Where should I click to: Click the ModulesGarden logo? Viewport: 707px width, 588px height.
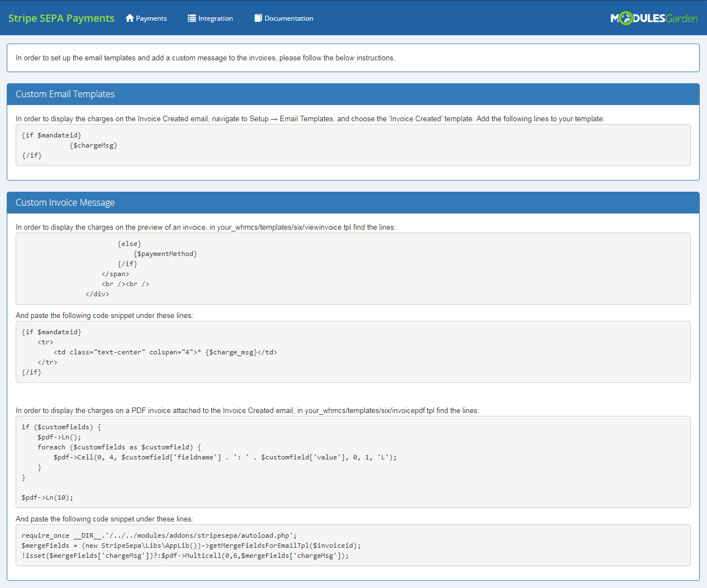(x=654, y=18)
